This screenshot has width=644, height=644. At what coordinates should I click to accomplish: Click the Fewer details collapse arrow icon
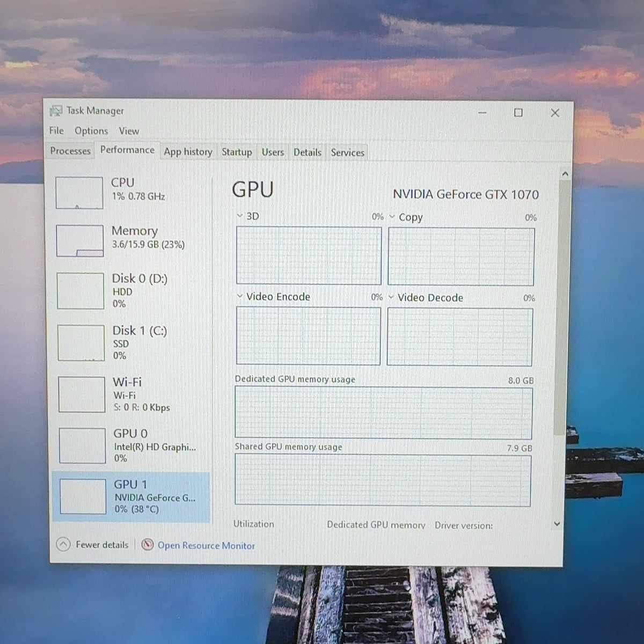[63, 545]
